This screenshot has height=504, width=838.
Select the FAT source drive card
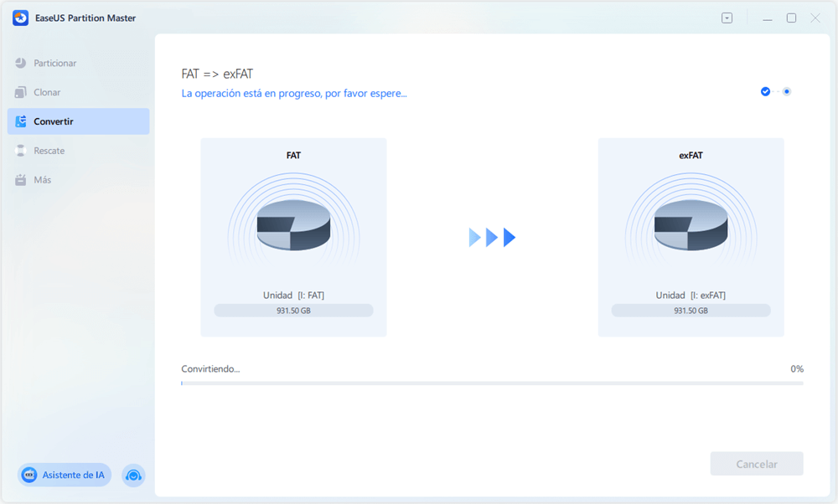293,237
